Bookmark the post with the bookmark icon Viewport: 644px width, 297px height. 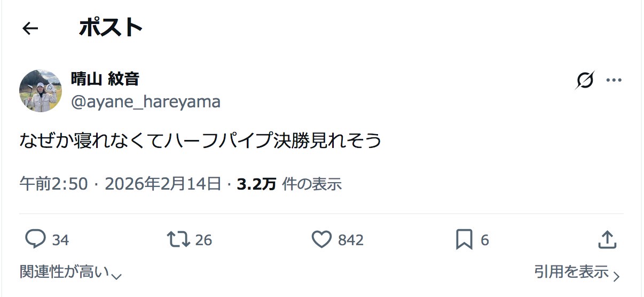tap(464, 240)
